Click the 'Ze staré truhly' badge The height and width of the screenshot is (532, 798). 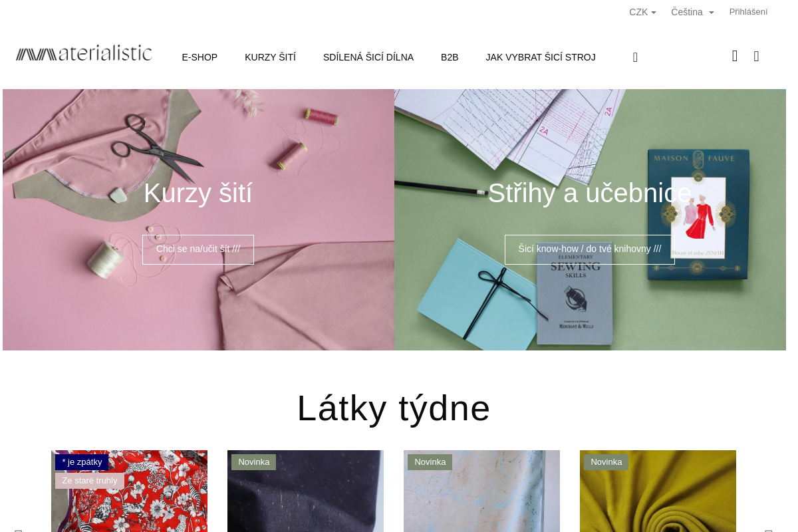[x=90, y=481]
